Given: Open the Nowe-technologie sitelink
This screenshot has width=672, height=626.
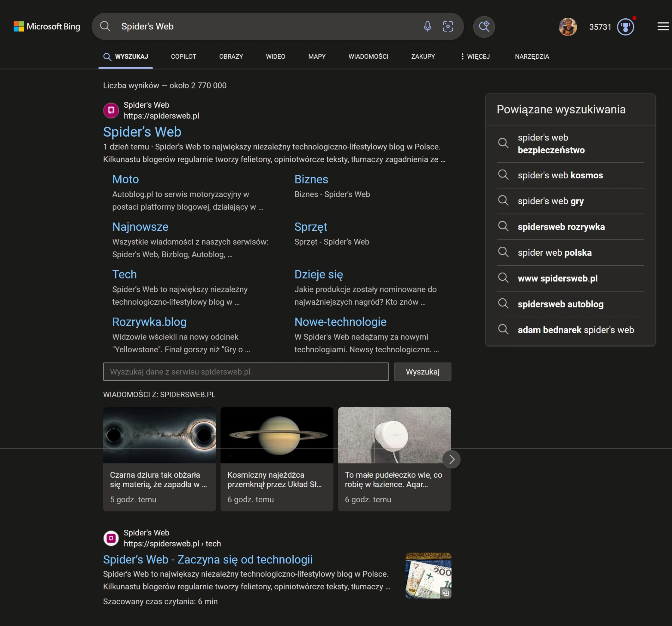Looking at the screenshot, I should [340, 322].
